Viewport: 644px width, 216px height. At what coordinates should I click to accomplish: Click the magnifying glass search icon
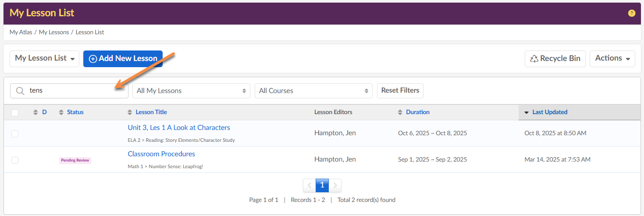pyautogui.click(x=20, y=91)
